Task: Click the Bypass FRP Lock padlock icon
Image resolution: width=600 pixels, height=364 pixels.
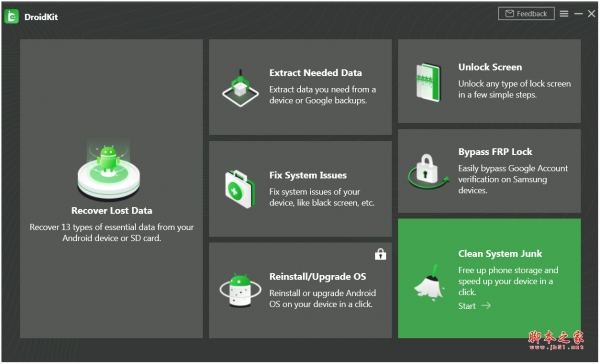Action: [428, 171]
